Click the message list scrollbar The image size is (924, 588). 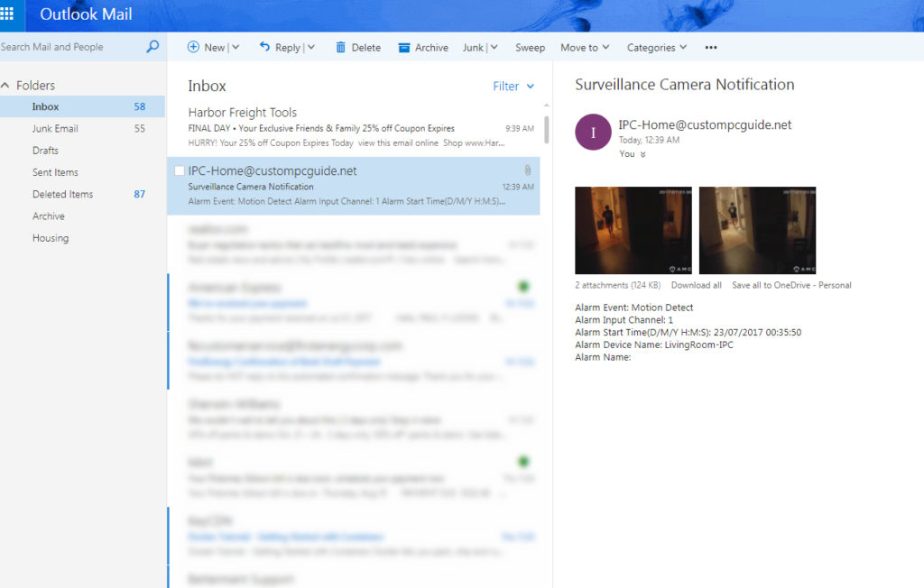click(x=546, y=130)
